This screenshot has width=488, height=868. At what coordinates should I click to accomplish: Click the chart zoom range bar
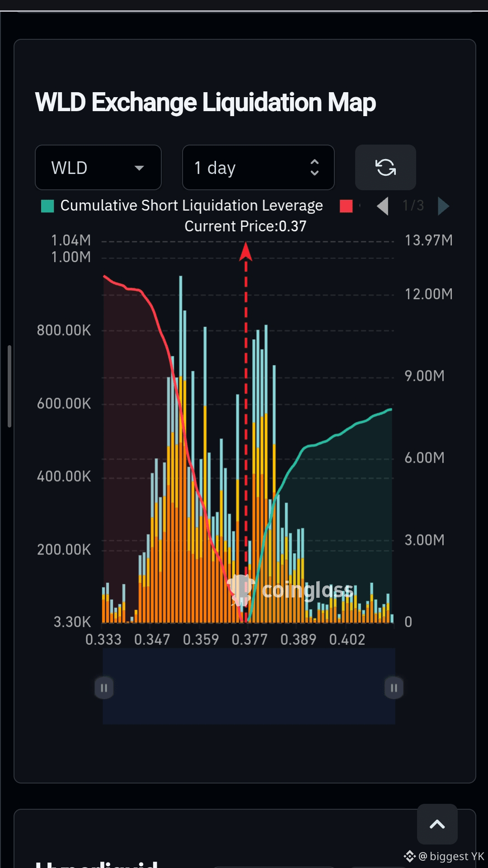(249, 686)
